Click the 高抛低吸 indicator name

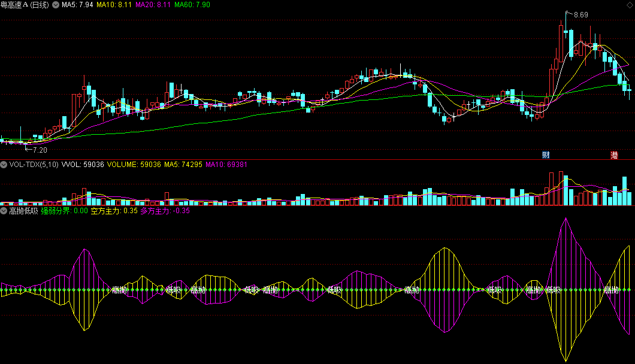point(23,211)
